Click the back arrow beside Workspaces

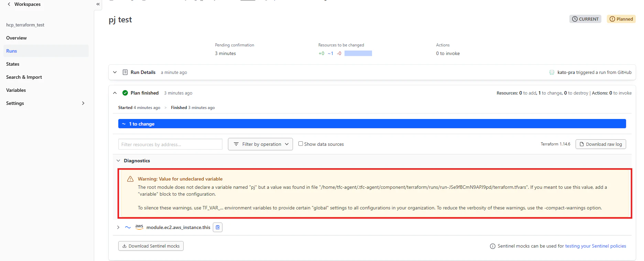coord(9,4)
